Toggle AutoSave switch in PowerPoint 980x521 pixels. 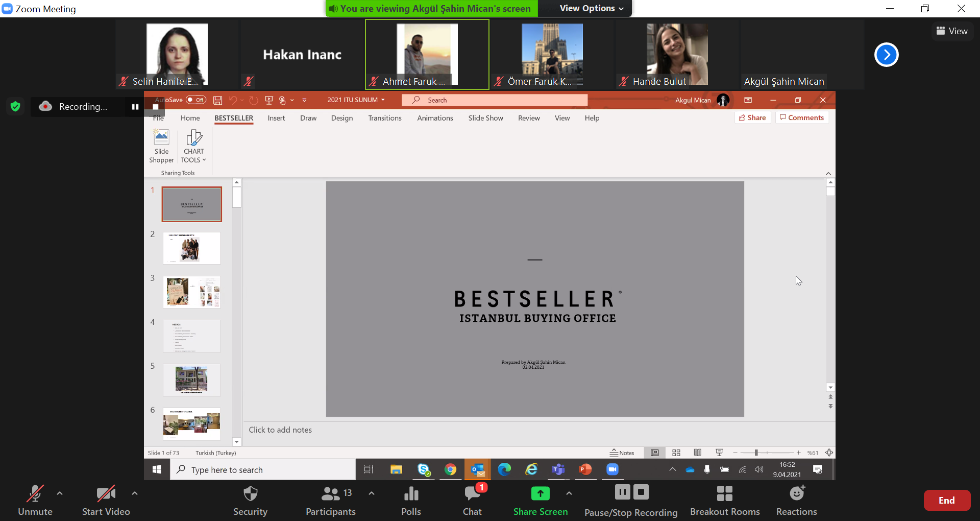coord(196,100)
